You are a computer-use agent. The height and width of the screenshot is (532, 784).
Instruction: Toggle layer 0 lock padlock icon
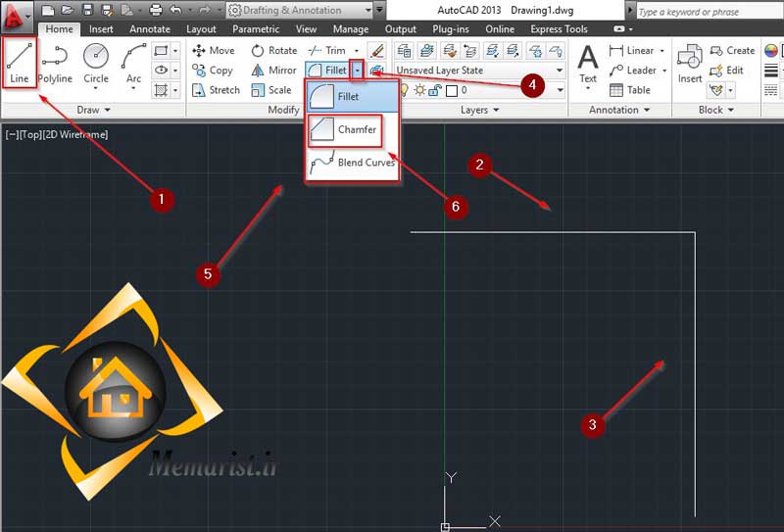pos(435,90)
